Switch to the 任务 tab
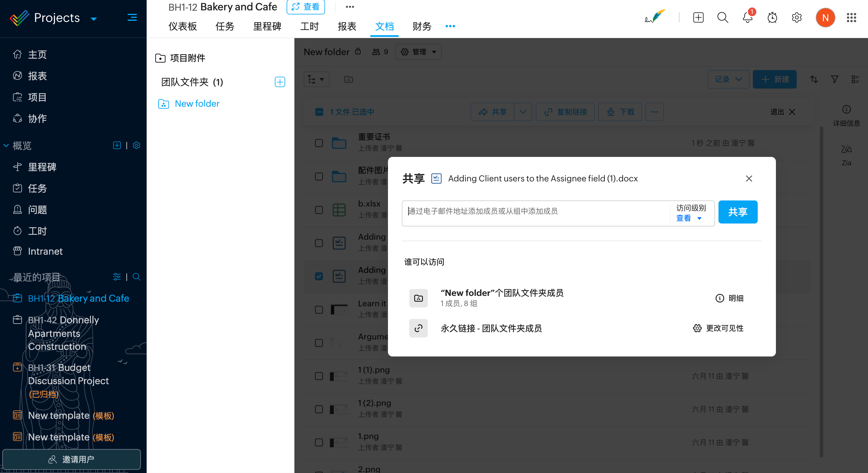The height and width of the screenshot is (473, 868). (x=225, y=26)
